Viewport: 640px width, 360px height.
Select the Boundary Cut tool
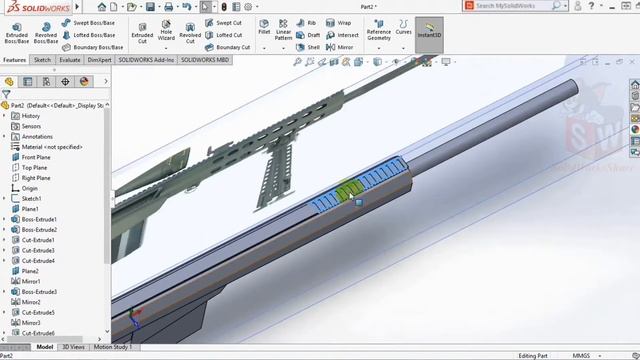click(x=227, y=47)
